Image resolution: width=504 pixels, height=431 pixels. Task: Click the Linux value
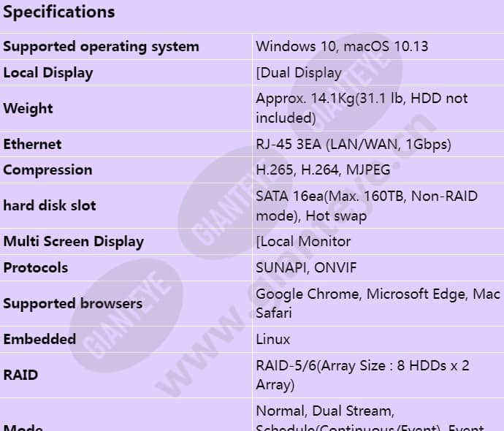[x=273, y=340]
